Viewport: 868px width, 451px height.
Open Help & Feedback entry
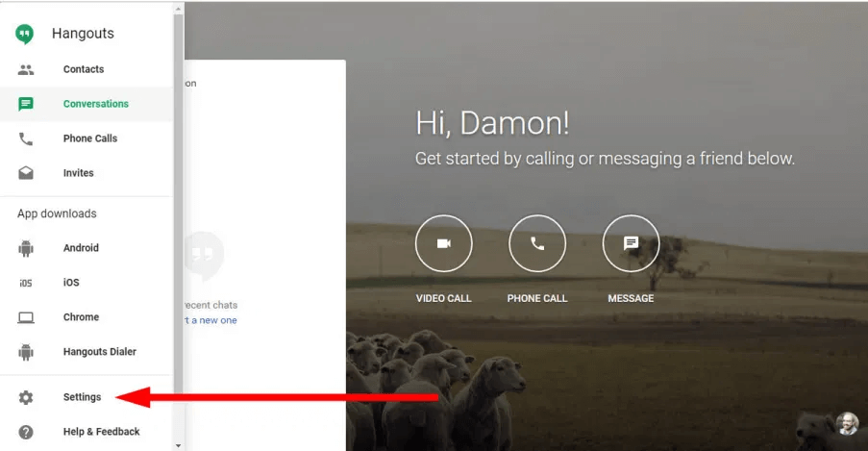(x=87, y=432)
